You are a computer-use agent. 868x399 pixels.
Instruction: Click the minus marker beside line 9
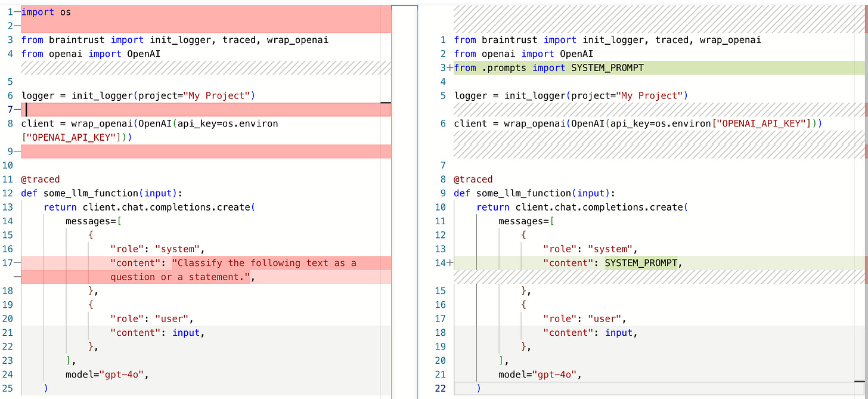tap(17, 151)
